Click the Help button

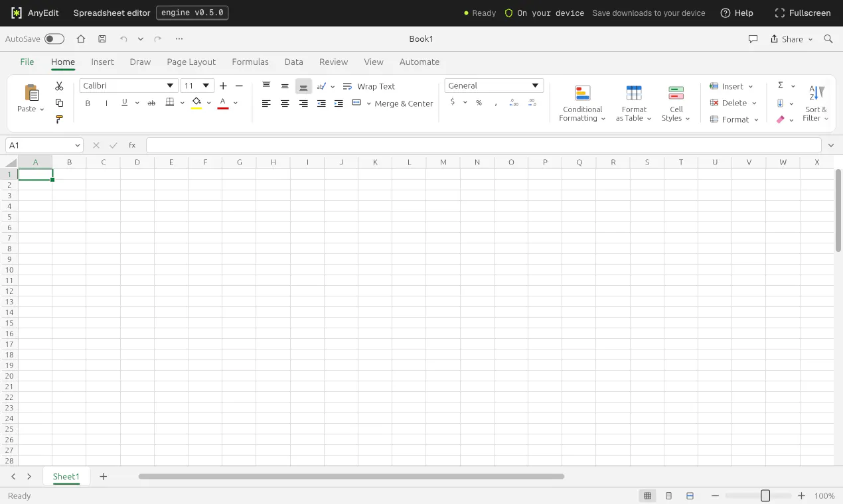pos(737,13)
